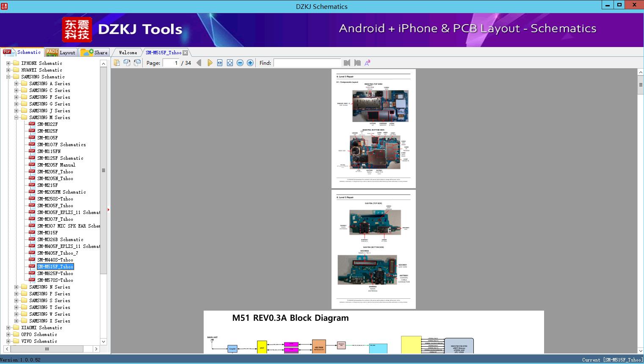Fit page to width
The width and height of the screenshot is (644, 364).
tap(220, 63)
